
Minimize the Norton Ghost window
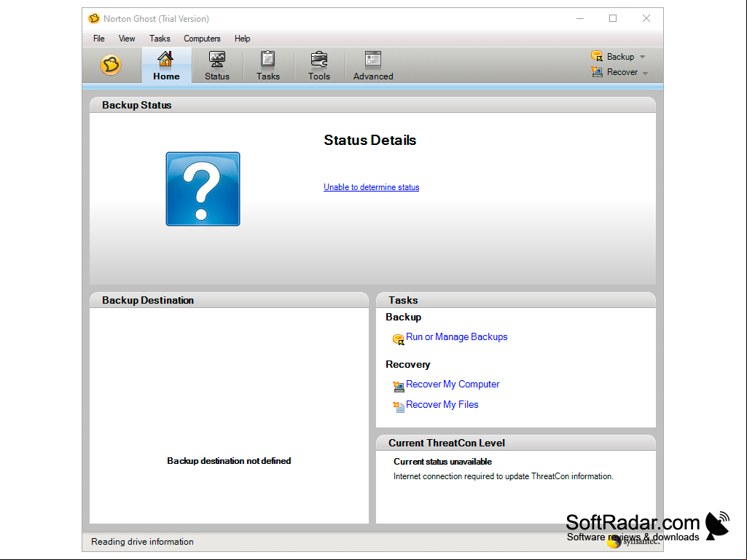coord(580,19)
